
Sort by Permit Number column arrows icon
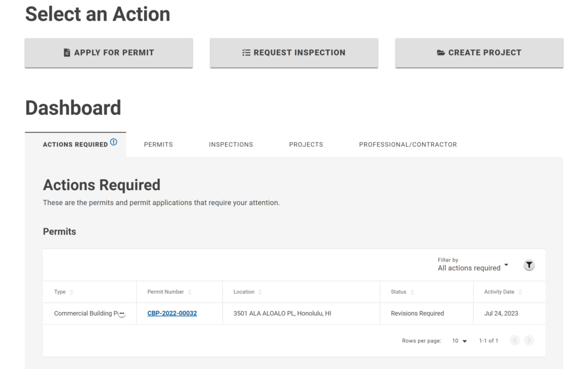[x=189, y=292]
